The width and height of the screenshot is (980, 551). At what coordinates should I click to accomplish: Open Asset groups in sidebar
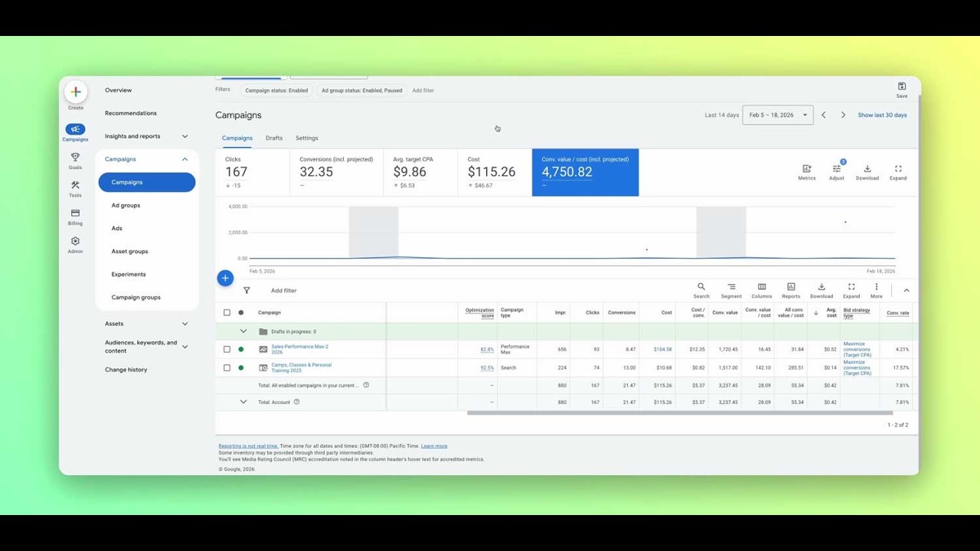[x=130, y=251]
